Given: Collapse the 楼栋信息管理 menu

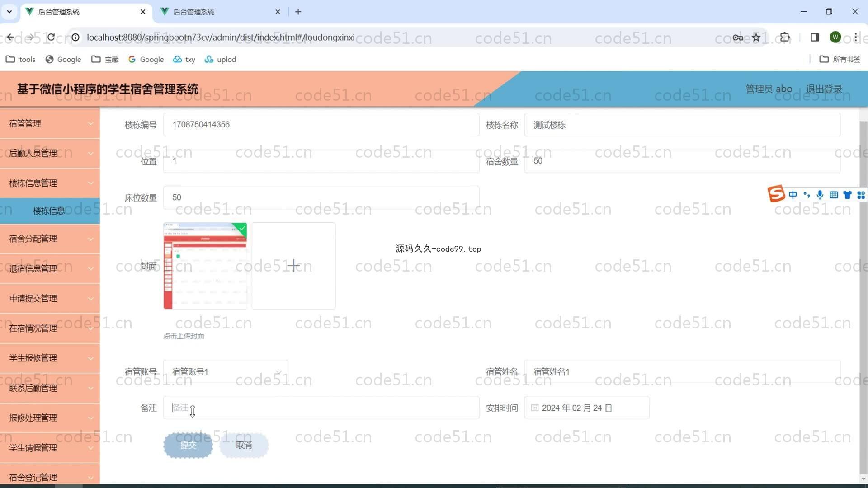Looking at the screenshot, I should click(50, 183).
